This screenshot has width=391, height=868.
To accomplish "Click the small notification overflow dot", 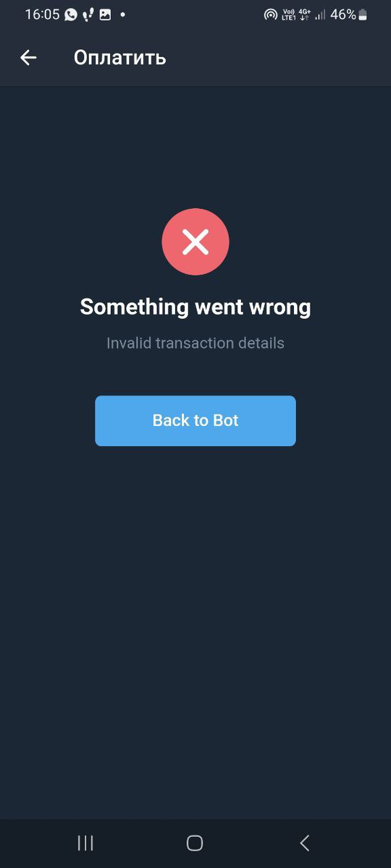I will pyautogui.click(x=123, y=14).
